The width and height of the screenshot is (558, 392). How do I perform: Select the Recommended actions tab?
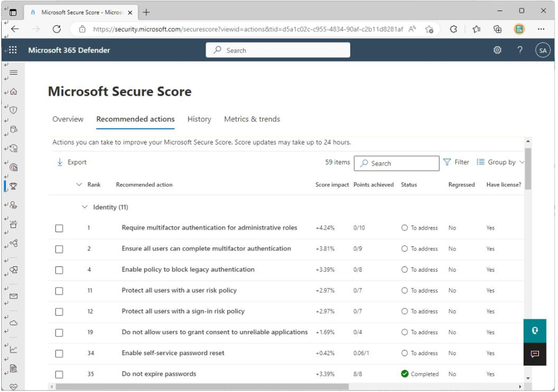click(x=135, y=119)
